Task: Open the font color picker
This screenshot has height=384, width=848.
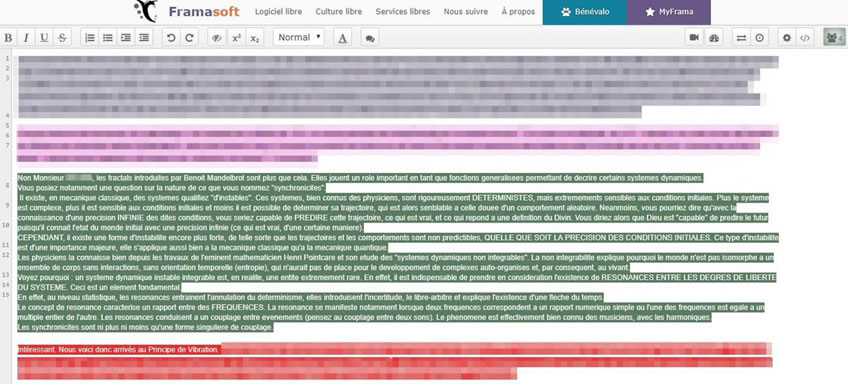Action: point(342,38)
